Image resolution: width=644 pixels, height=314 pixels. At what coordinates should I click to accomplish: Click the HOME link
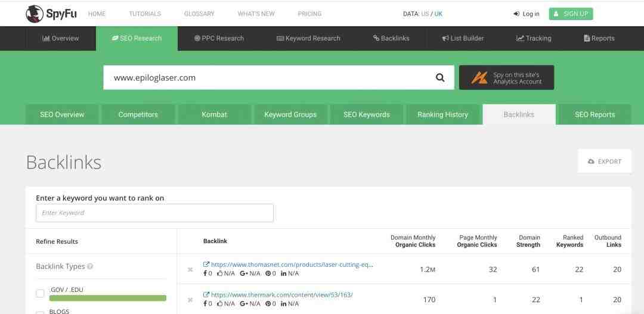tap(97, 14)
